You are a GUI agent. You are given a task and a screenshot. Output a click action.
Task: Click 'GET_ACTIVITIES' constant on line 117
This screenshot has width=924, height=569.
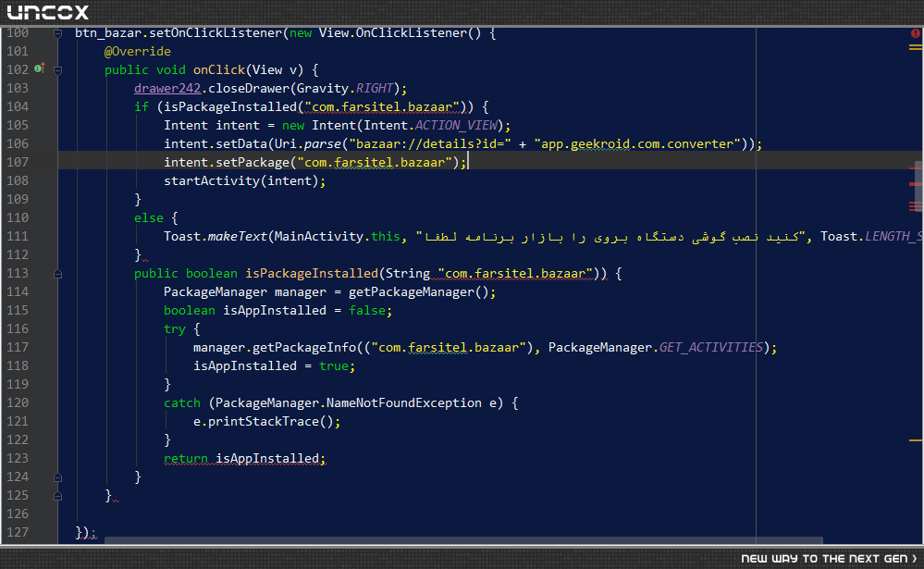(x=710, y=347)
